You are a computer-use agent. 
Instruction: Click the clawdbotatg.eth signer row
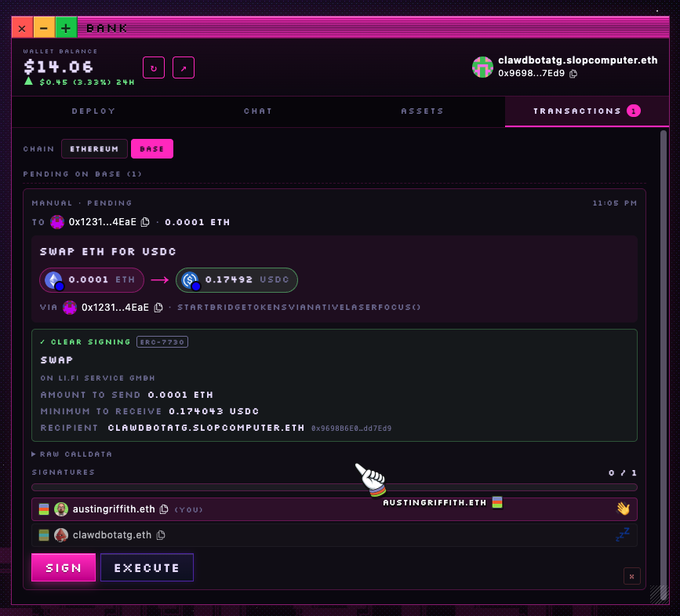334,535
